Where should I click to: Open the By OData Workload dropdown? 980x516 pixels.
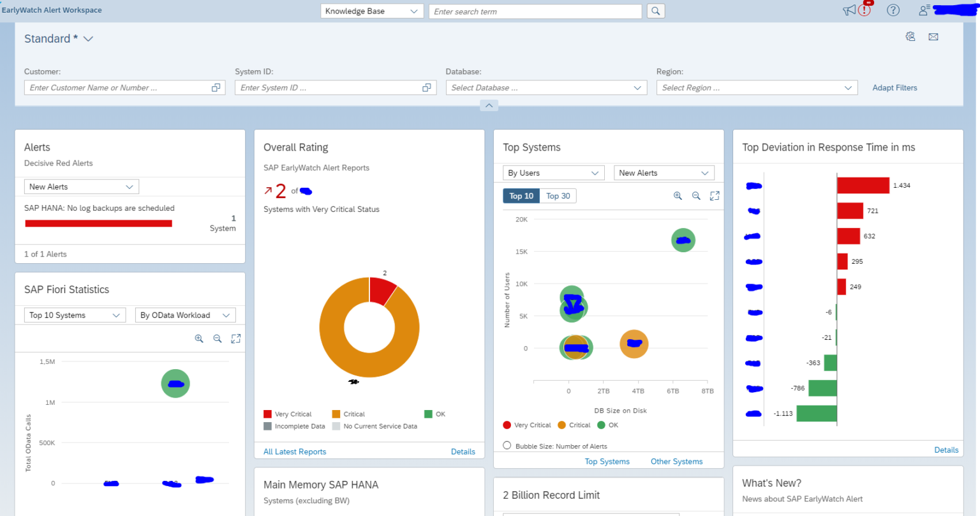point(185,315)
